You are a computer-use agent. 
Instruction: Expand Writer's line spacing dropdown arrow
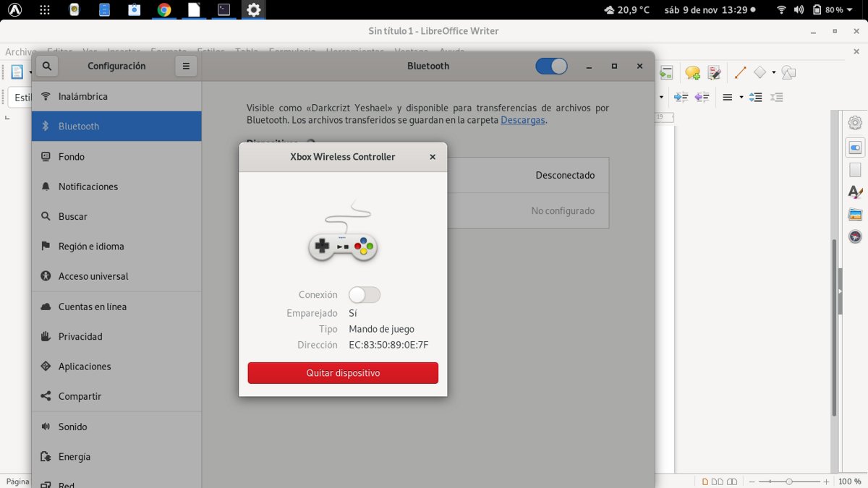pyautogui.click(x=741, y=97)
